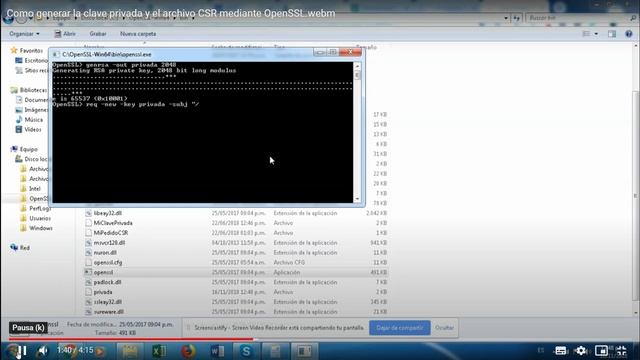The width and height of the screenshot is (640, 360).
Task: Open Skype from the taskbar
Action: pyautogui.click(x=246, y=351)
